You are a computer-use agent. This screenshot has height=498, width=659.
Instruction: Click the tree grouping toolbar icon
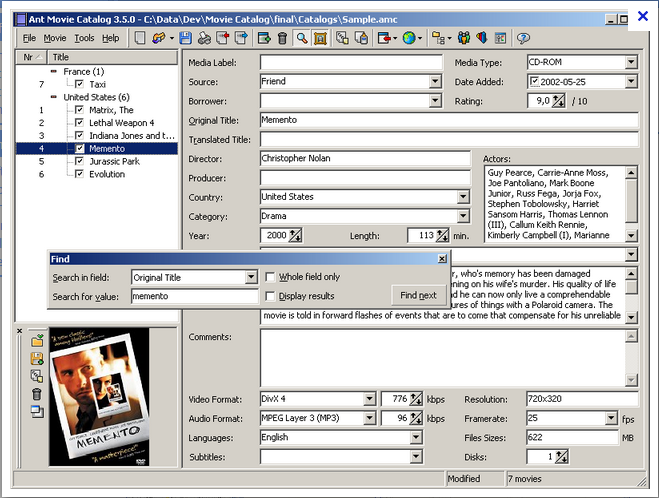pyautogui.click(x=438, y=38)
